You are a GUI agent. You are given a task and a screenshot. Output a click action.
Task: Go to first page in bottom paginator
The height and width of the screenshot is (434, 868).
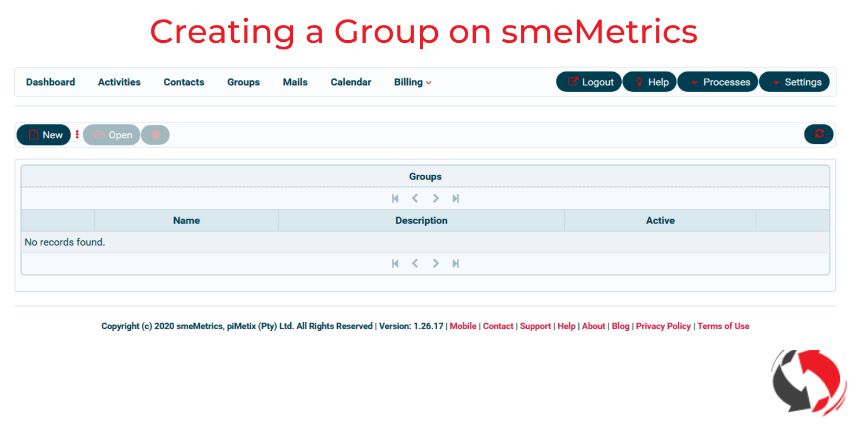point(395,264)
